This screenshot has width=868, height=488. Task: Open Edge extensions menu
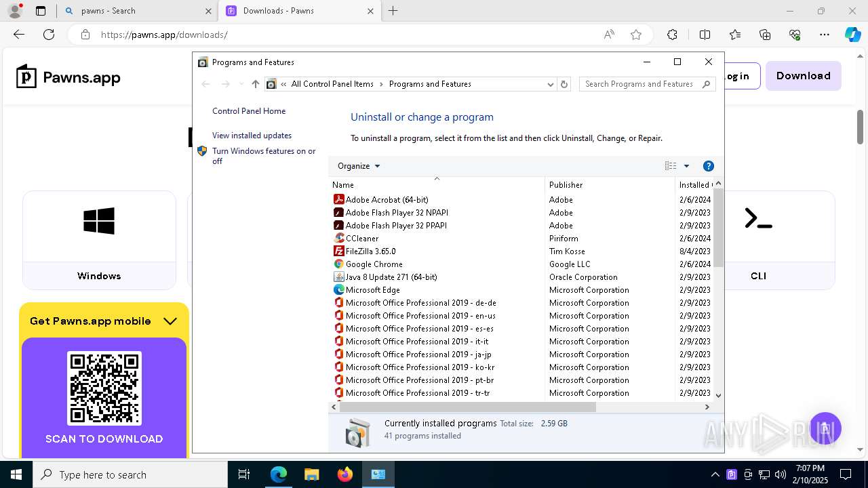(x=672, y=35)
